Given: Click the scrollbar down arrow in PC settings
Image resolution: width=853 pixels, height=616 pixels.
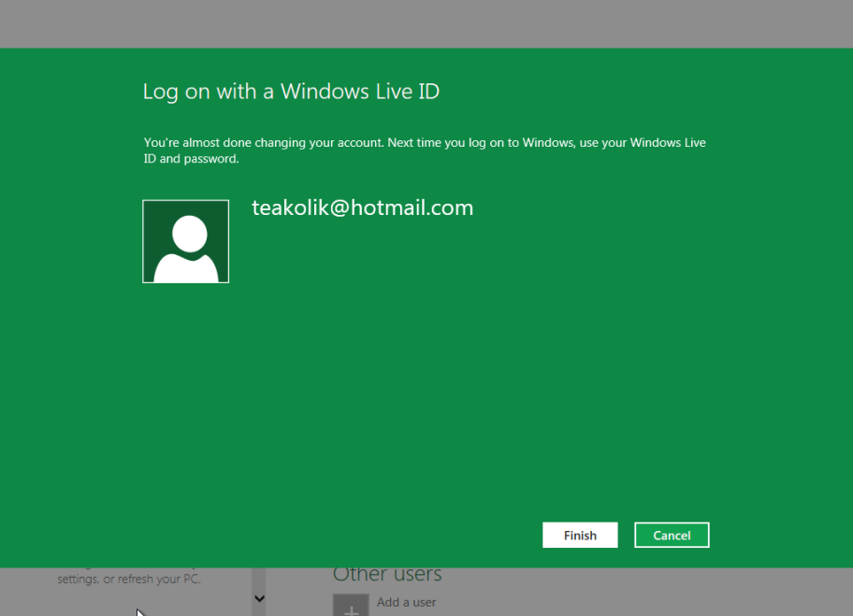Looking at the screenshot, I should (259, 598).
